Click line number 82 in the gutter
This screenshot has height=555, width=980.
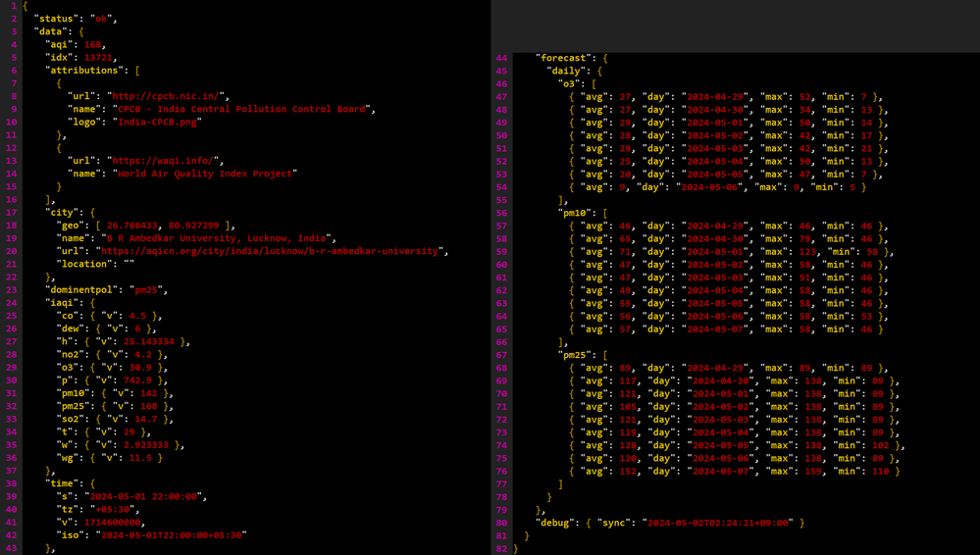click(501, 549)
